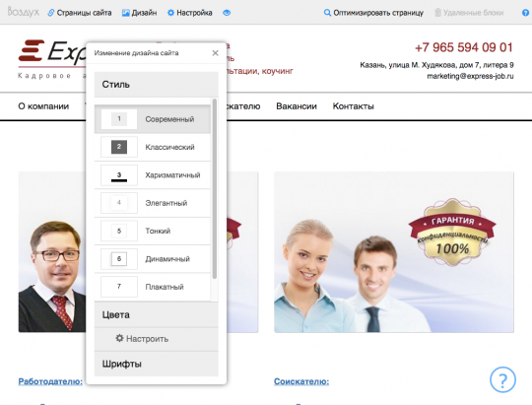Screen dimensions: 532x405
Task: Choose the Элегантный style option
Action: (x=153, y=203)
